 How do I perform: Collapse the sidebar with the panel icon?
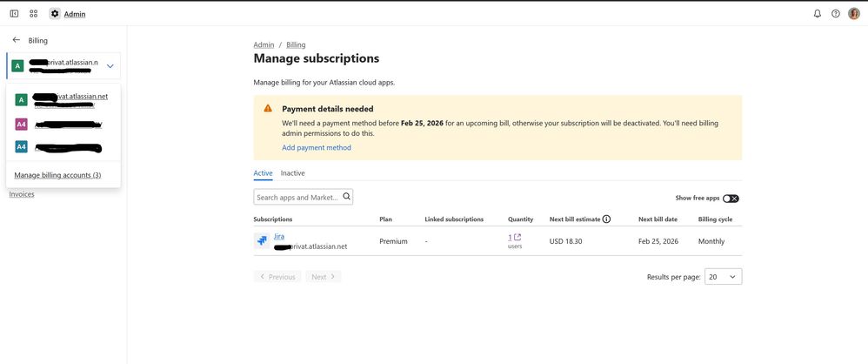(15, 14)
